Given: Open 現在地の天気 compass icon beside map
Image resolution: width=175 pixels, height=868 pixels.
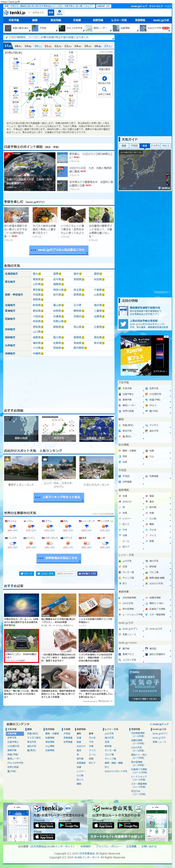Looking at the screenshot, I should coord(104,78).
